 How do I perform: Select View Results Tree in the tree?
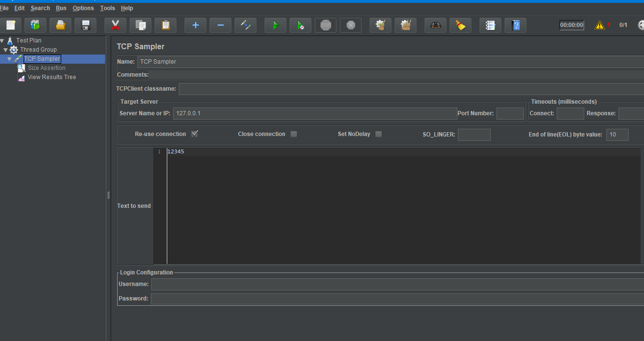click(x=52, y=77)
